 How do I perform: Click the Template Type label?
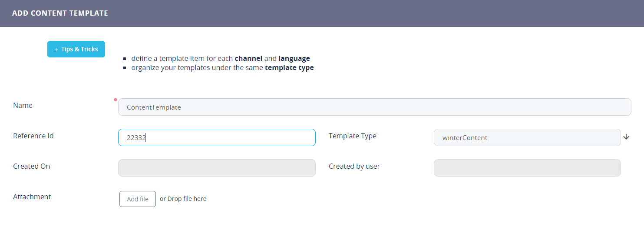click(352, 136)
